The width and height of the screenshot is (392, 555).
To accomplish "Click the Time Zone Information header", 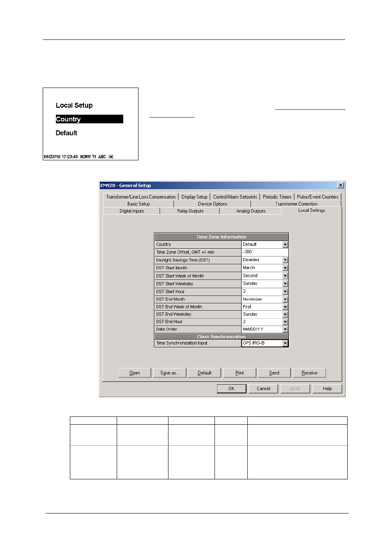I will 221,237.
